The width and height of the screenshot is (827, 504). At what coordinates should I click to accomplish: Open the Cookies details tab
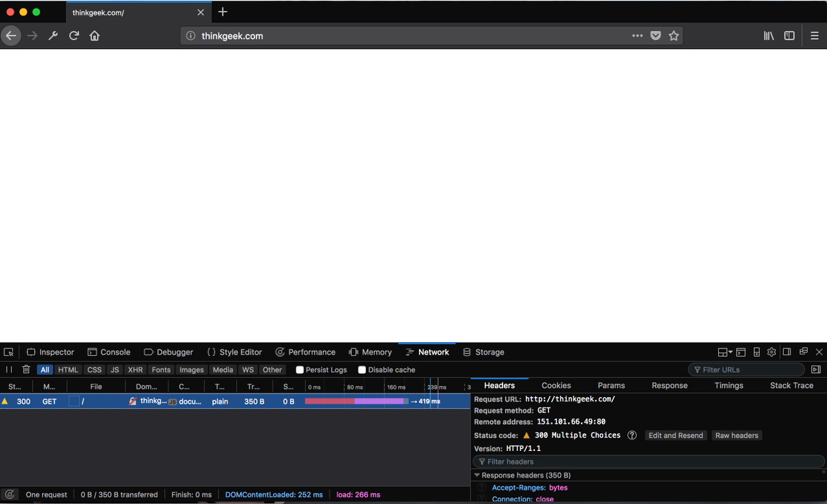(x=556, y=386)
